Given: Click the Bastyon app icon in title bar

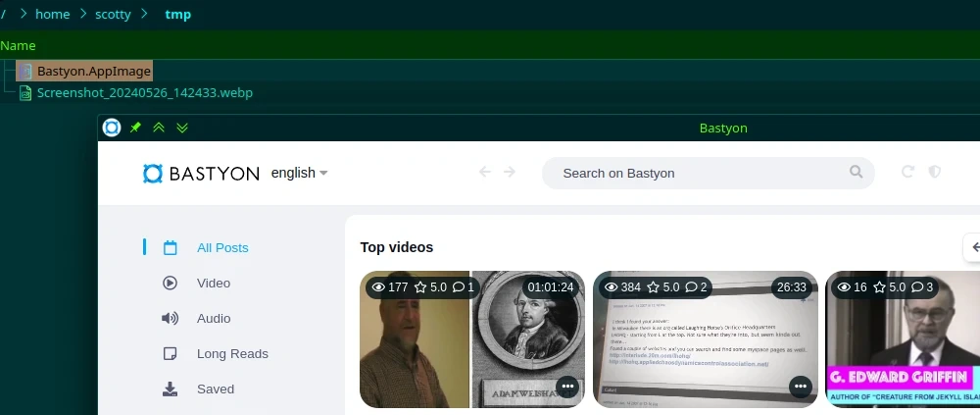Looking at the screenshot, I should coord(112,128).
